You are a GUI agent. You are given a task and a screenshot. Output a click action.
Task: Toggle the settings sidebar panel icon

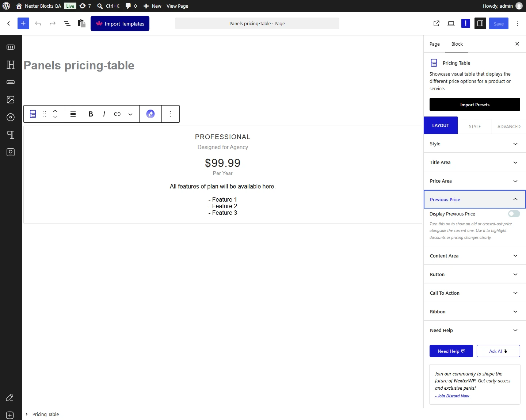coord(480,23)
